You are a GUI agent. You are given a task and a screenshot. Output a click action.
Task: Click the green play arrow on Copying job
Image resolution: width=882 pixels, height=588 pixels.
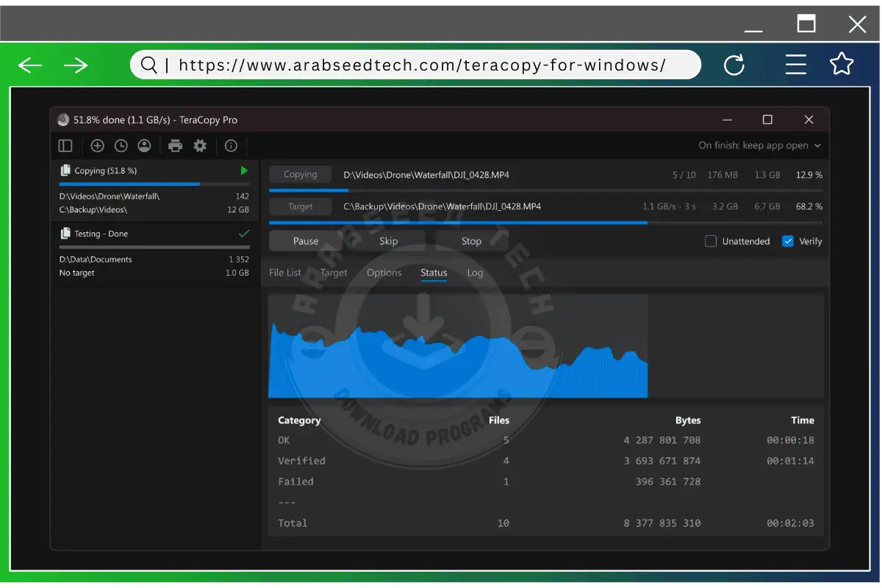click(244, 171)
